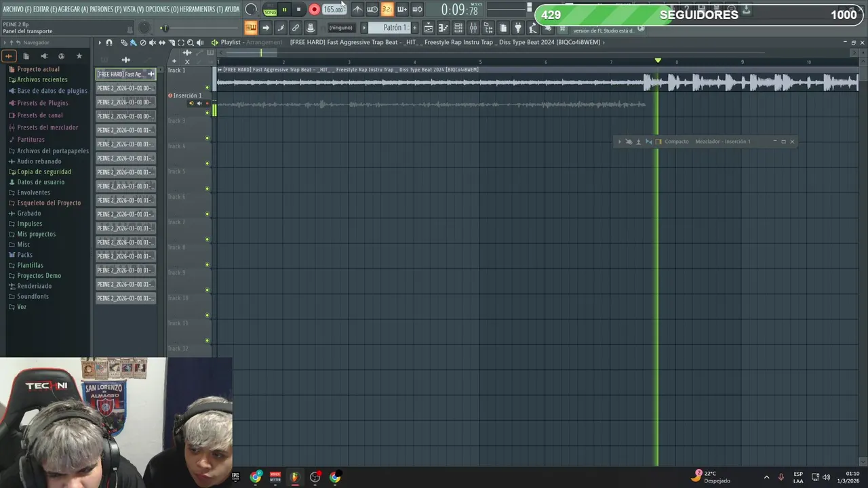This screenshot has width=868, height=488.
Task: Add a new pattern with the plus button
Action: [414, 28]
